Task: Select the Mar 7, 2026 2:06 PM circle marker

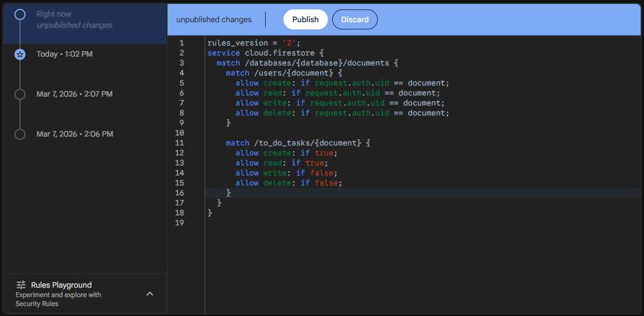Action: 20,134
